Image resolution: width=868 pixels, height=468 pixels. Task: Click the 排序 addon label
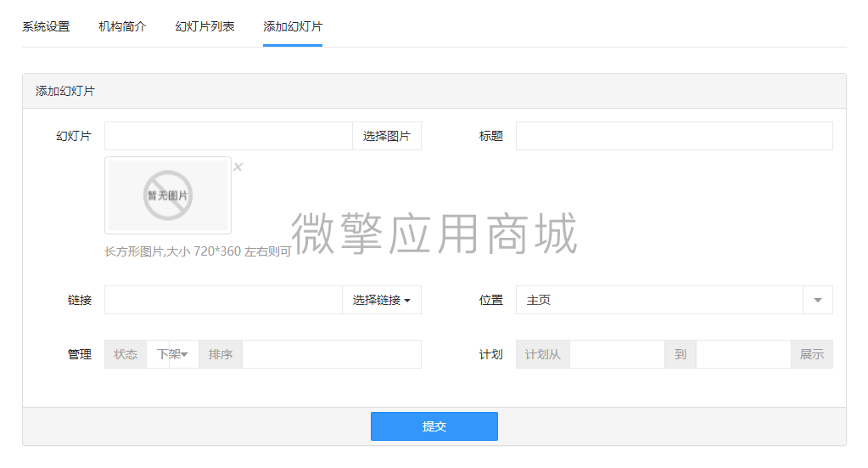click(221, 354)
